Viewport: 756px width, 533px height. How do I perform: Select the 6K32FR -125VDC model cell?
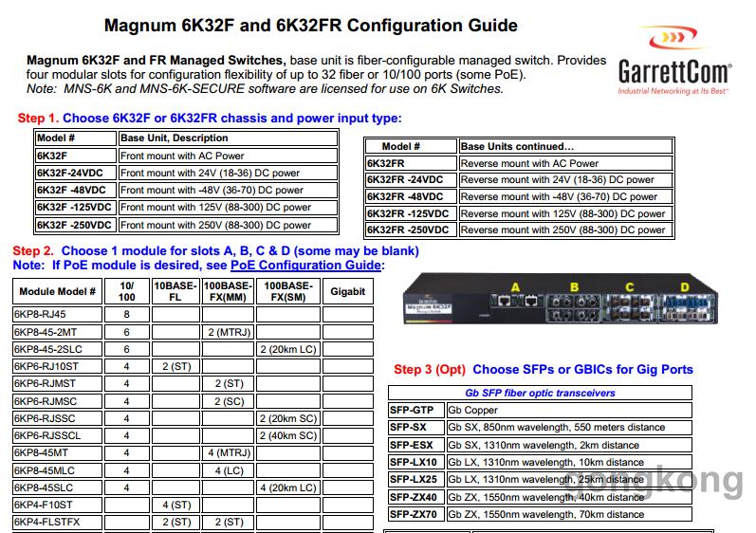click(x=411, y=213)
